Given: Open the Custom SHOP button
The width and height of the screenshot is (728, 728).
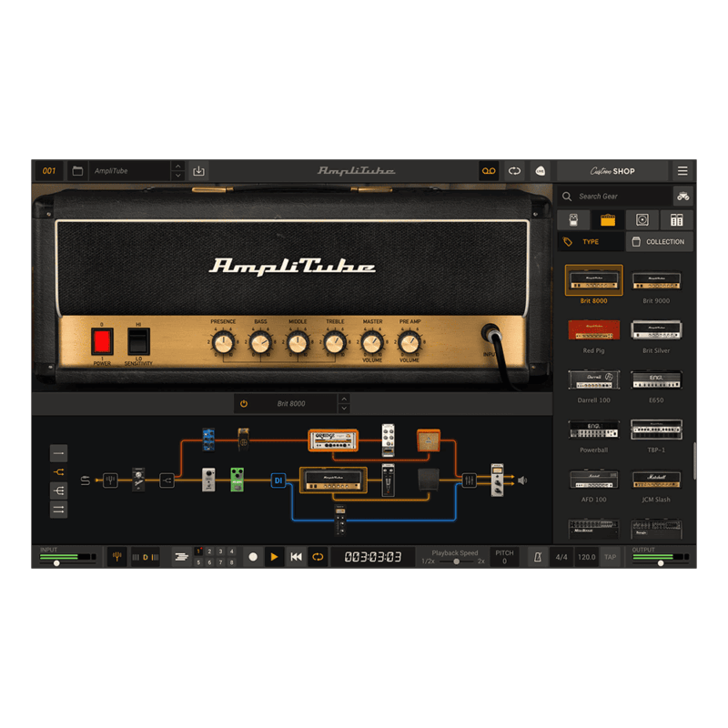Looking at the screenshot, I should pos(612,171).
